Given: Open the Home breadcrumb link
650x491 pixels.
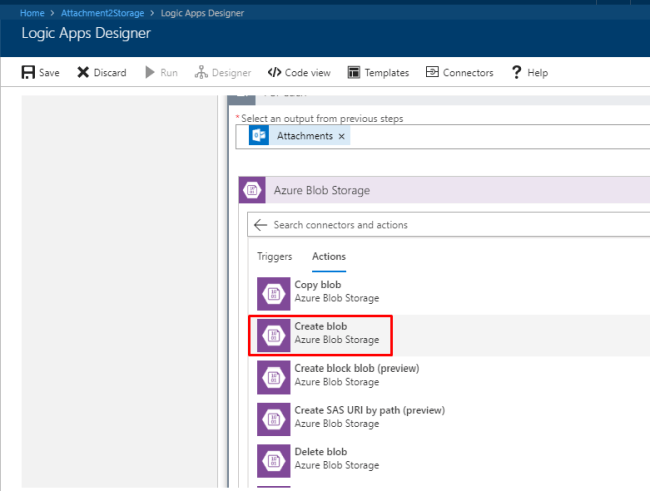Looking at the screenshot, I should 32,13.
